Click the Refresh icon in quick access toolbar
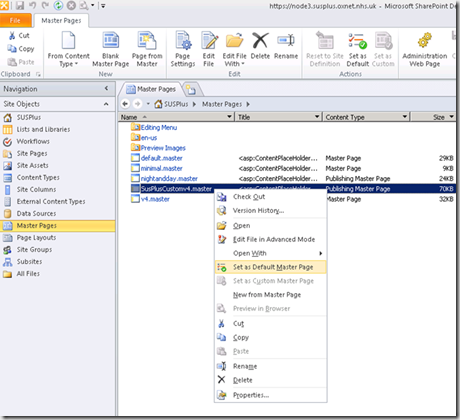 [58, 6]
